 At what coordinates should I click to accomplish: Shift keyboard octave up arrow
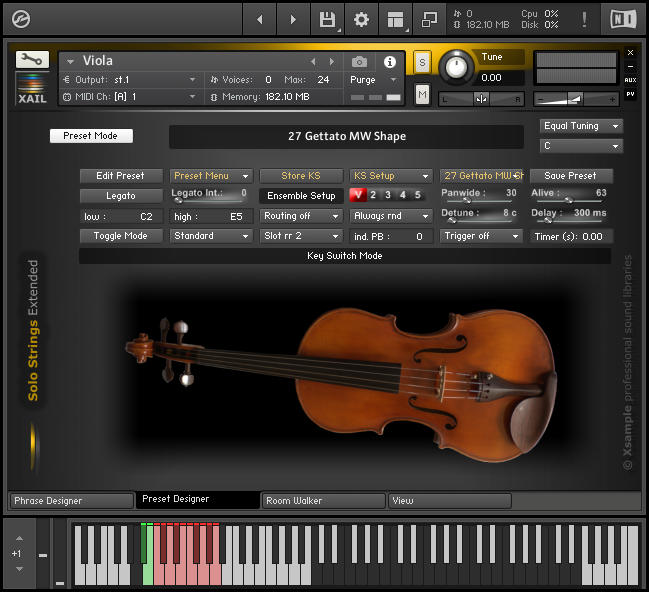coord(19,539)
